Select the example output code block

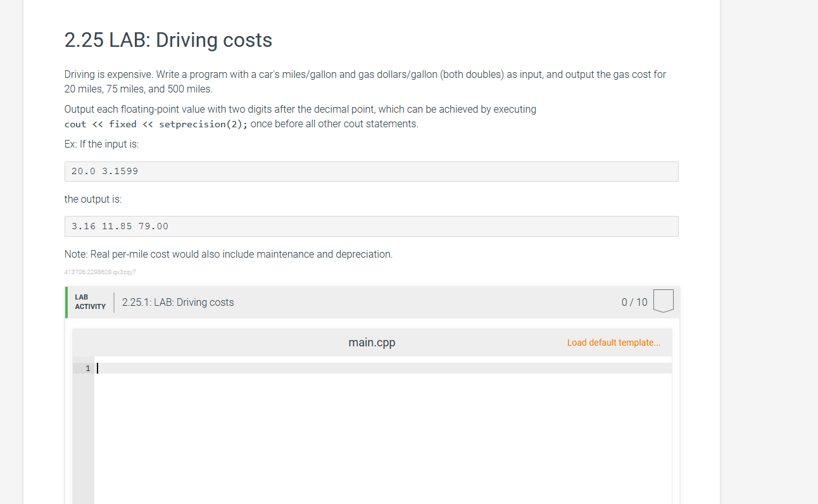tap(371, 226)
